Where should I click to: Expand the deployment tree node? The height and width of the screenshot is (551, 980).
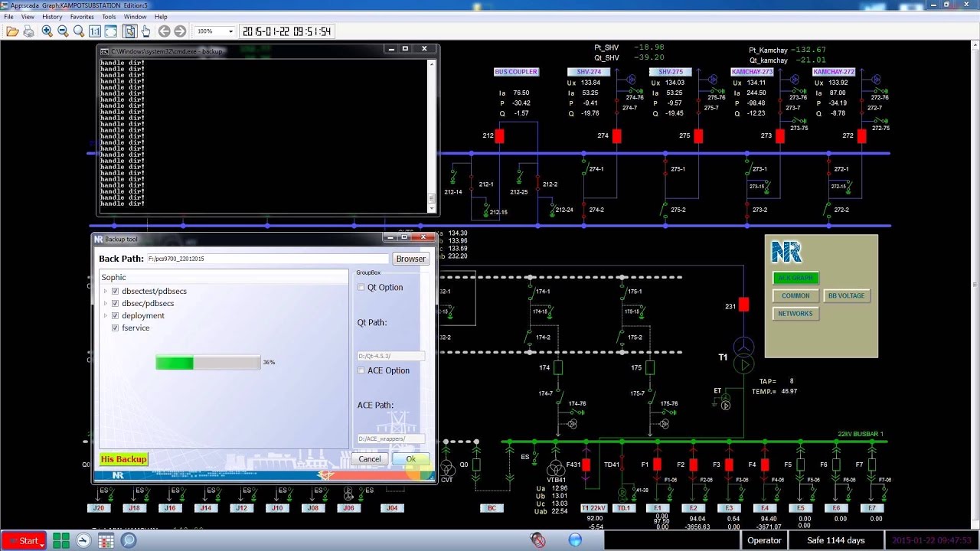tap(106, 315)
